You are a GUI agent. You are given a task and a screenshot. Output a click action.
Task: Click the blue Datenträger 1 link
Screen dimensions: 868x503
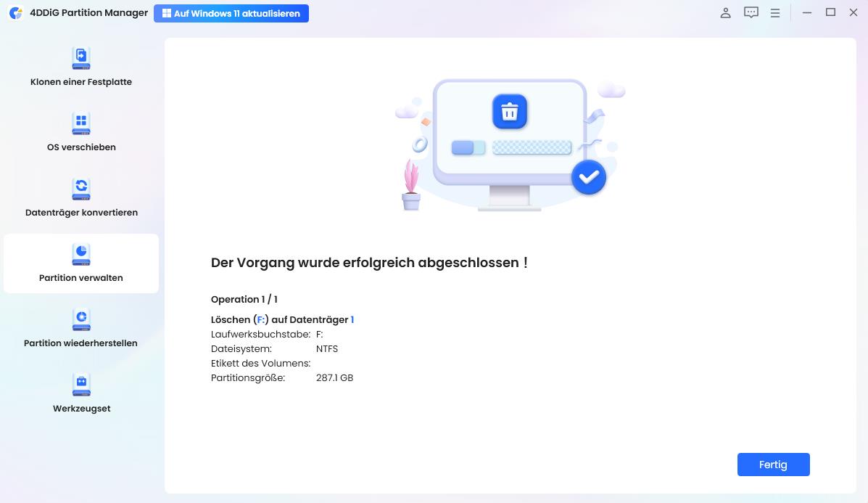(x=352, y=319)
